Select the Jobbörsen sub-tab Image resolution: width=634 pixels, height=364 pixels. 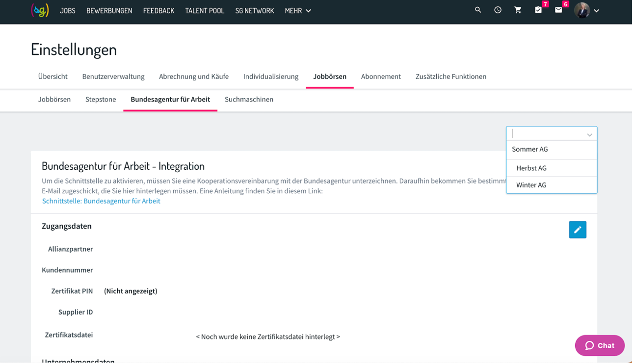pyautogui.click(x=54, y=100)
